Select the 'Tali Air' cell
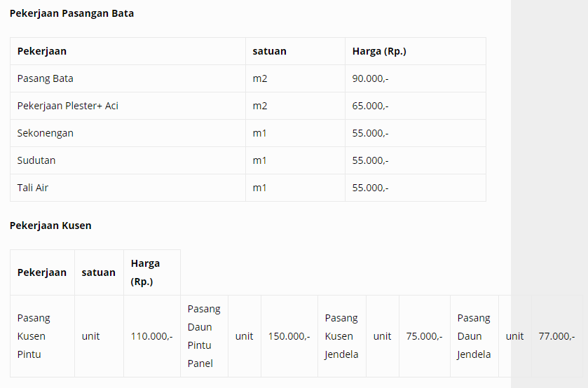This screenshot has height=388, width=588. pos(128,188)
